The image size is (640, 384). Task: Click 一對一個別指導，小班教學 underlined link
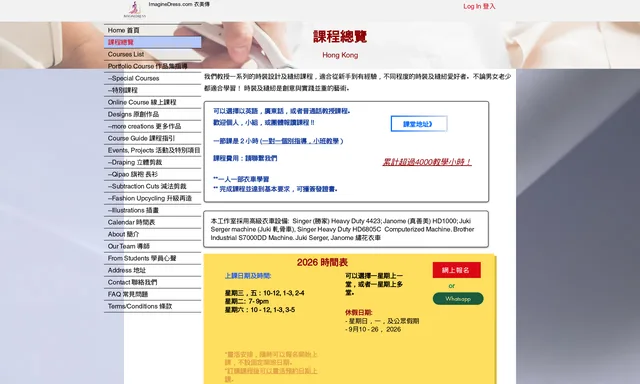pos(301,141)
